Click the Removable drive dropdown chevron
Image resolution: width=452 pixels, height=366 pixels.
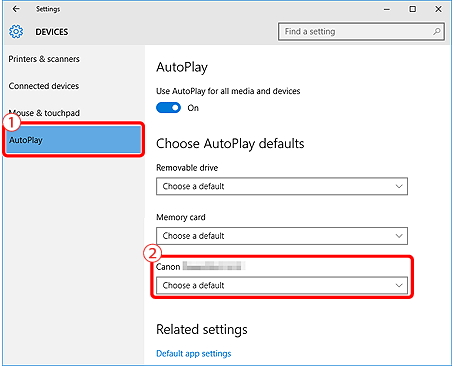click(x=399, y=186)
